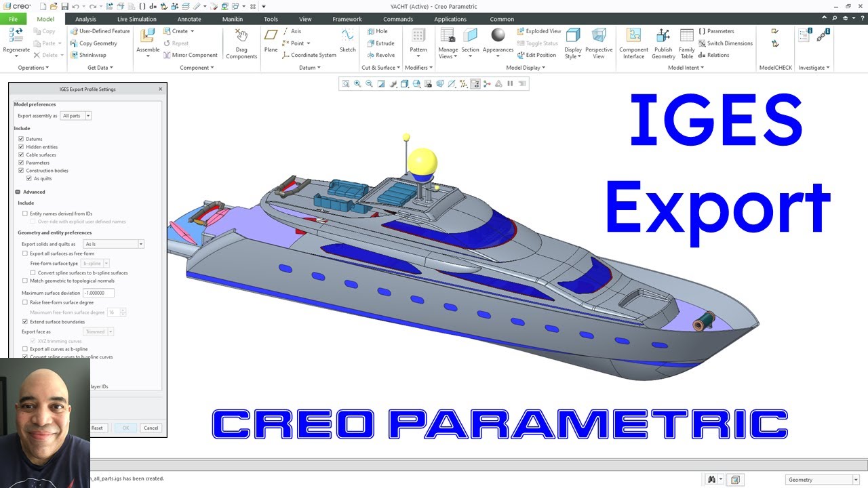Toggle Parameters checkbox in Include list
868x488 pixels.
click(21, 163)
